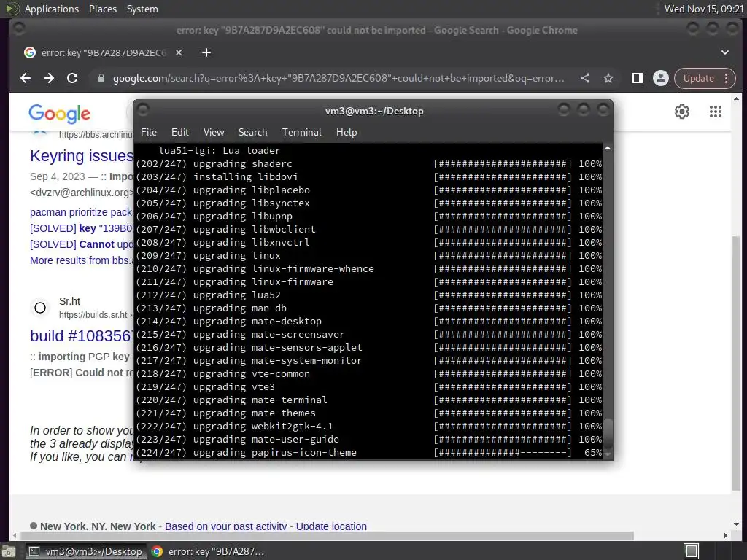Open build #108356 result
The image size is (747, 560).
click(81, 335)
